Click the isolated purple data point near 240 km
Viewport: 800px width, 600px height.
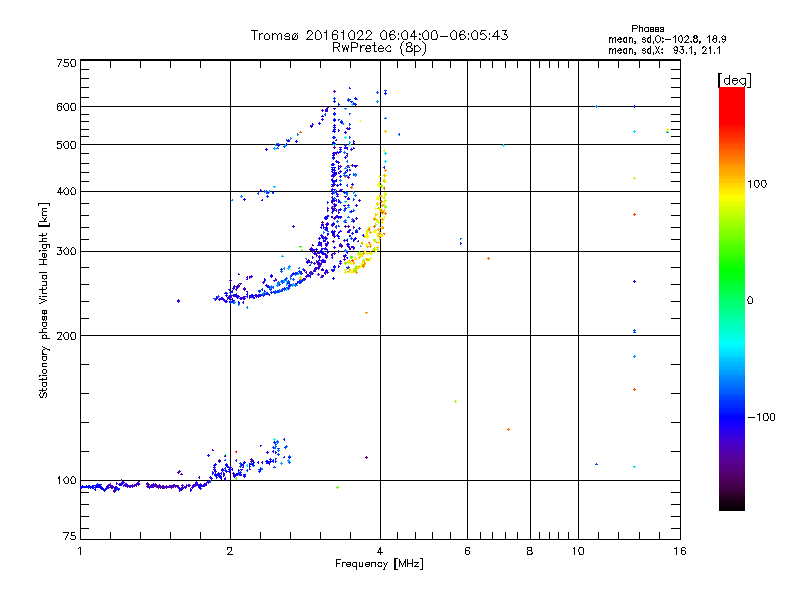(x=178, y=301)
